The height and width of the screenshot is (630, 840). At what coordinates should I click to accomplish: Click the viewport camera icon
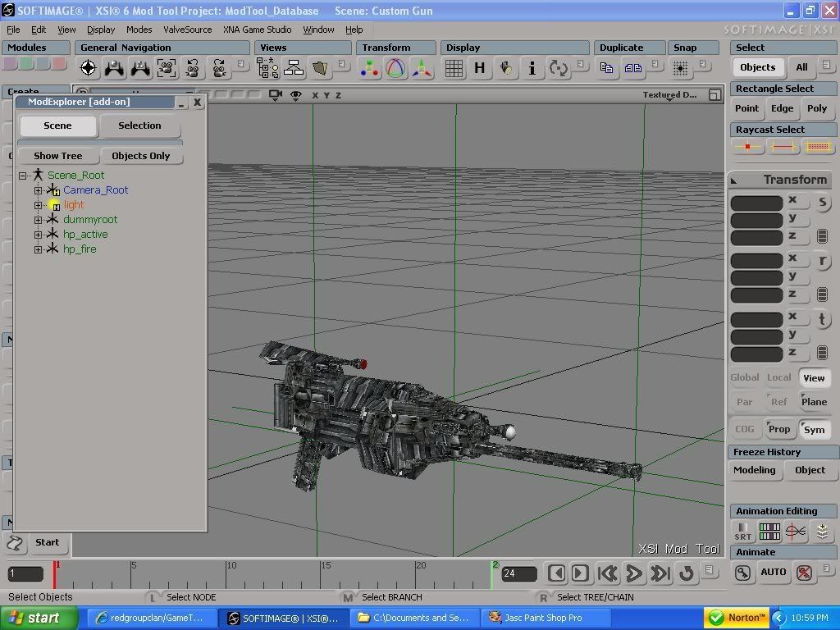click(276, 95)
